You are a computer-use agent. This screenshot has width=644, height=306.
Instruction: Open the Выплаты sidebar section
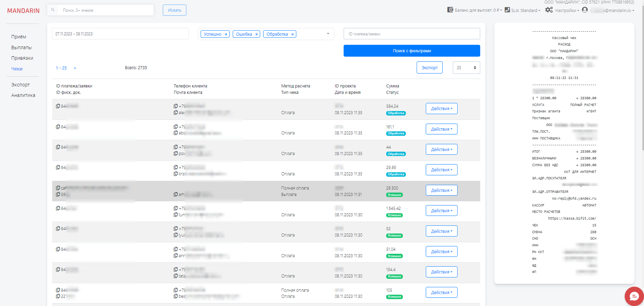tap(22, 47)
